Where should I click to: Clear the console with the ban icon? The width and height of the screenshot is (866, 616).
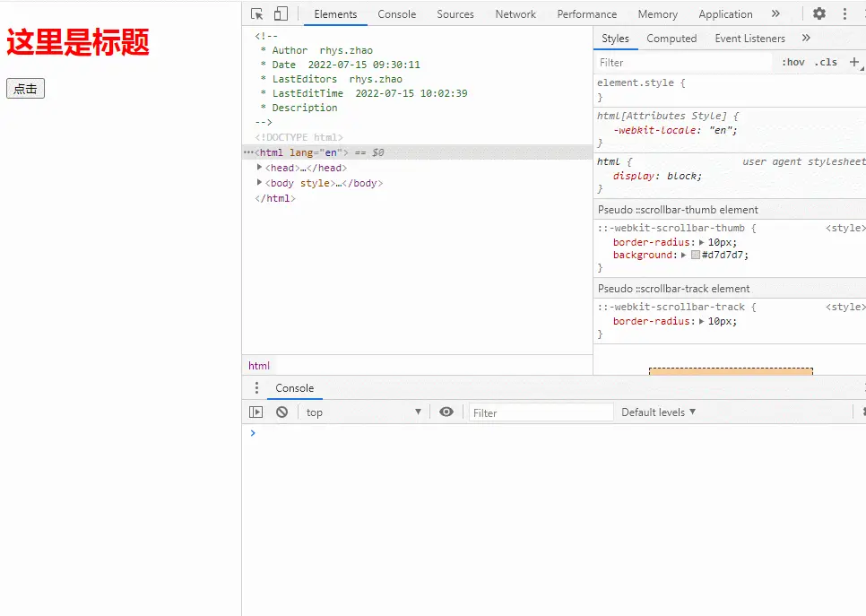pyautogui.click(x=281, y=412)
